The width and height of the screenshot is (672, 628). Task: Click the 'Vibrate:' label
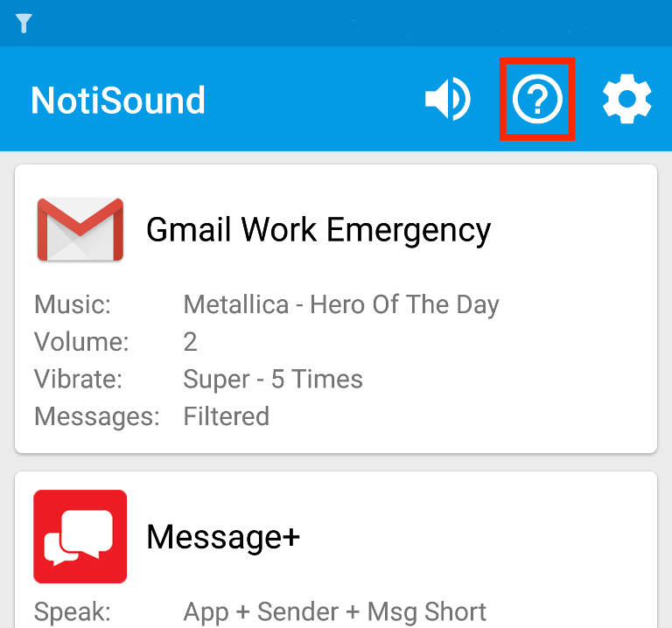79,379
